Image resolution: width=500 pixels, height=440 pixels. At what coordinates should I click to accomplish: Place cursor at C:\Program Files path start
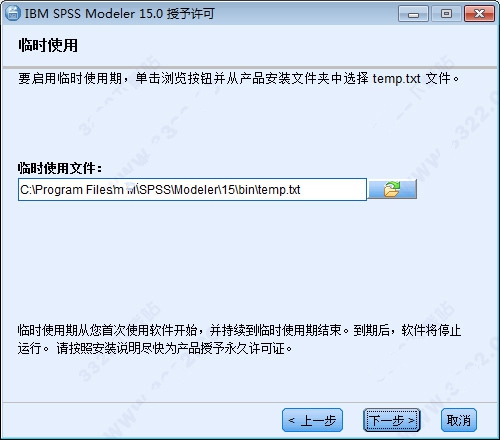[x=20, y=190]
